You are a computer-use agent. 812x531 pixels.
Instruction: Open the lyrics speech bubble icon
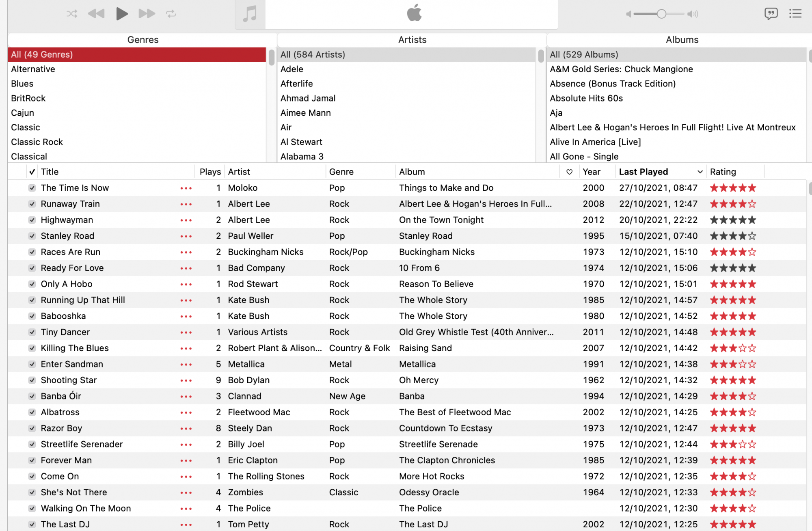(771, 14)
